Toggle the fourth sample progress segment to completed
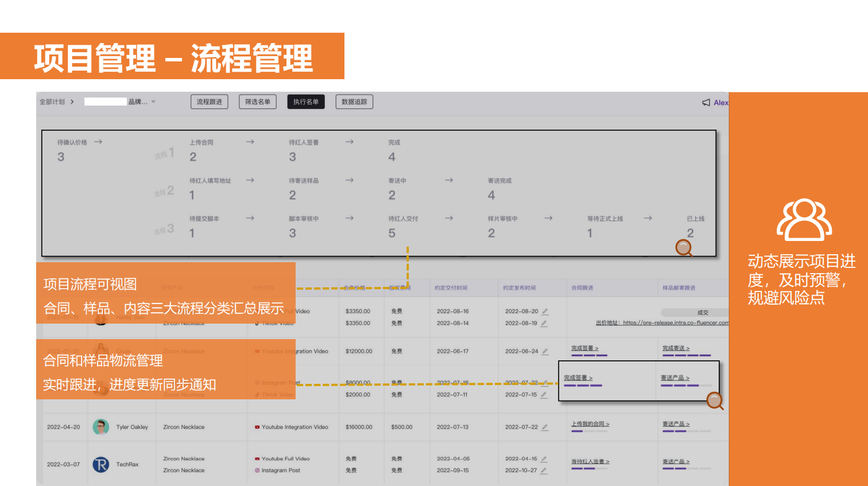The height and width of the screenshot is (486, 868). pyautogui.click(x=706, y=386)
